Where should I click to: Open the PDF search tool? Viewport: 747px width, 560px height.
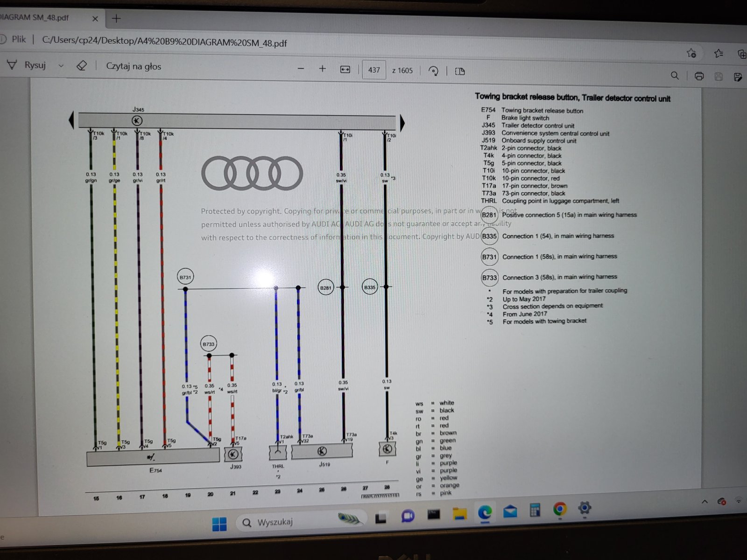675,75
